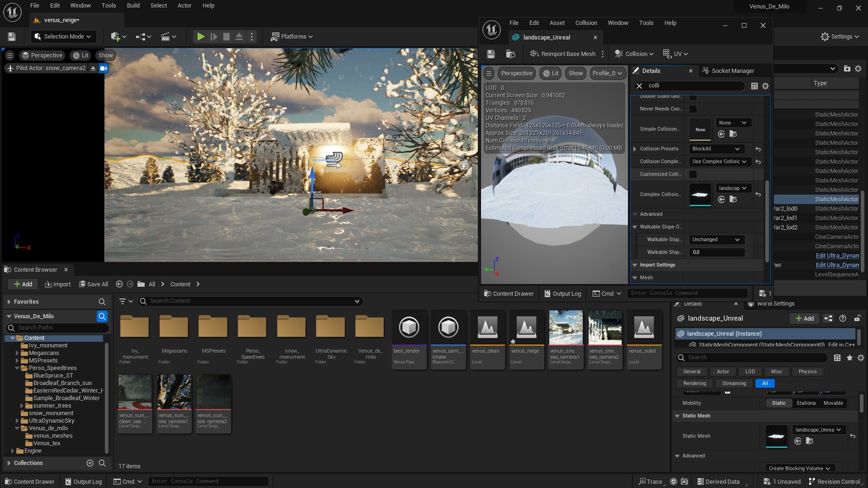The image size is (868, 488).
Task: Click the Stop simulation button
Action: point(226,37)
